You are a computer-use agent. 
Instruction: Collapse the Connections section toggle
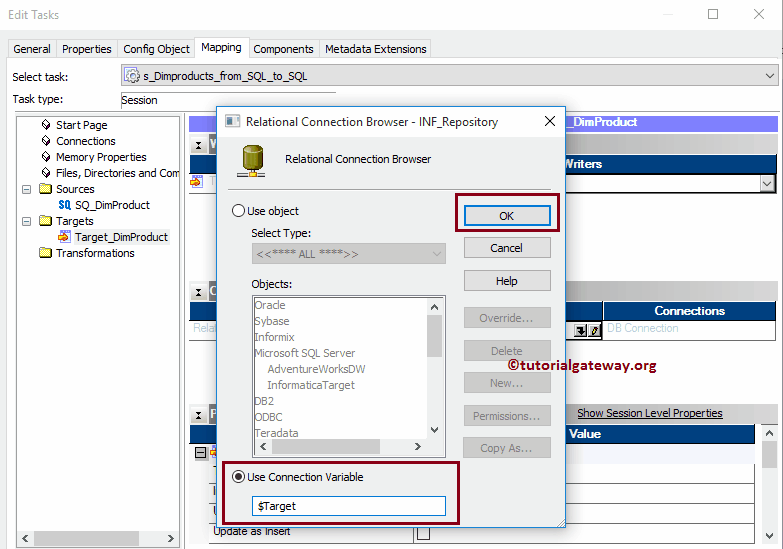point(198,292)
